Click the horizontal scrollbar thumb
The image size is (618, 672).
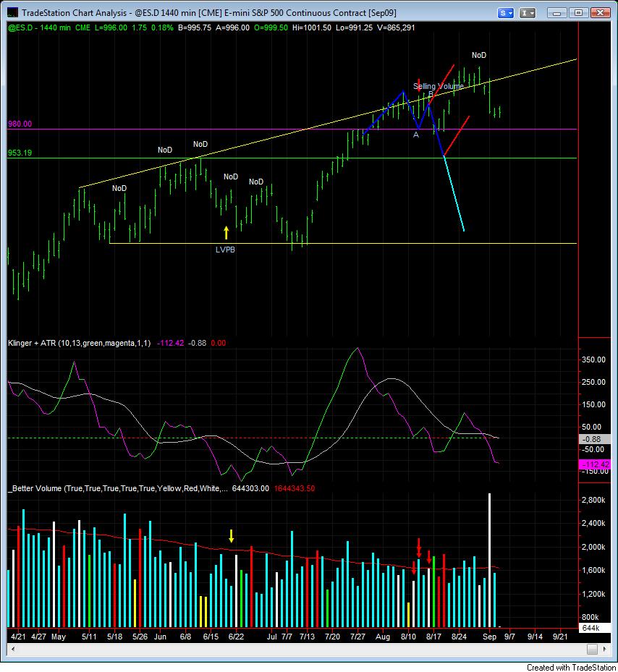592,650
